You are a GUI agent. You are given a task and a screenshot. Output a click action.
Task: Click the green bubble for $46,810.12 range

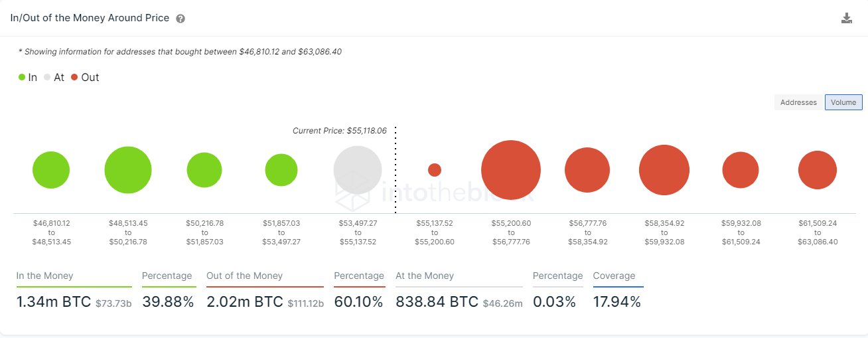coord(51,170)
